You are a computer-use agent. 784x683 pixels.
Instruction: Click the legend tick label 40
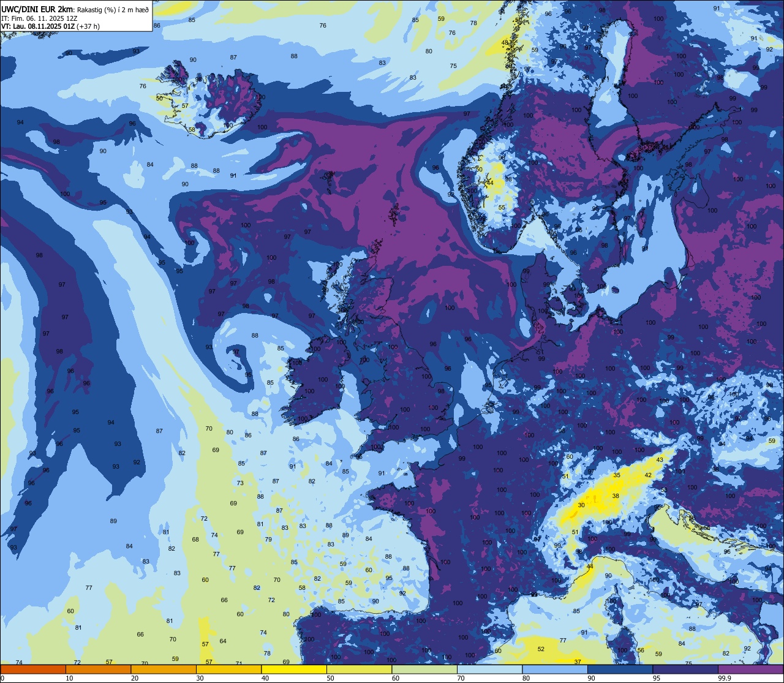[x=265, y=678]
